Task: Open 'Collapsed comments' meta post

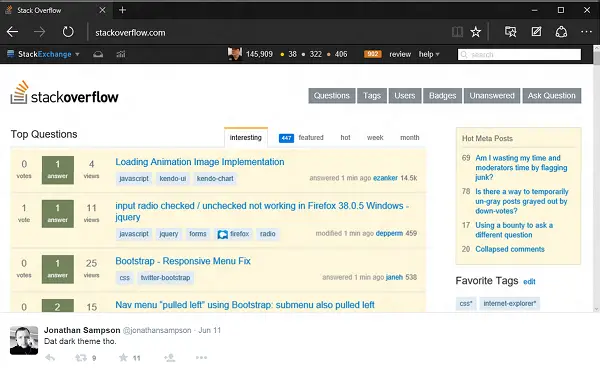Action: (x=510, y=249)
